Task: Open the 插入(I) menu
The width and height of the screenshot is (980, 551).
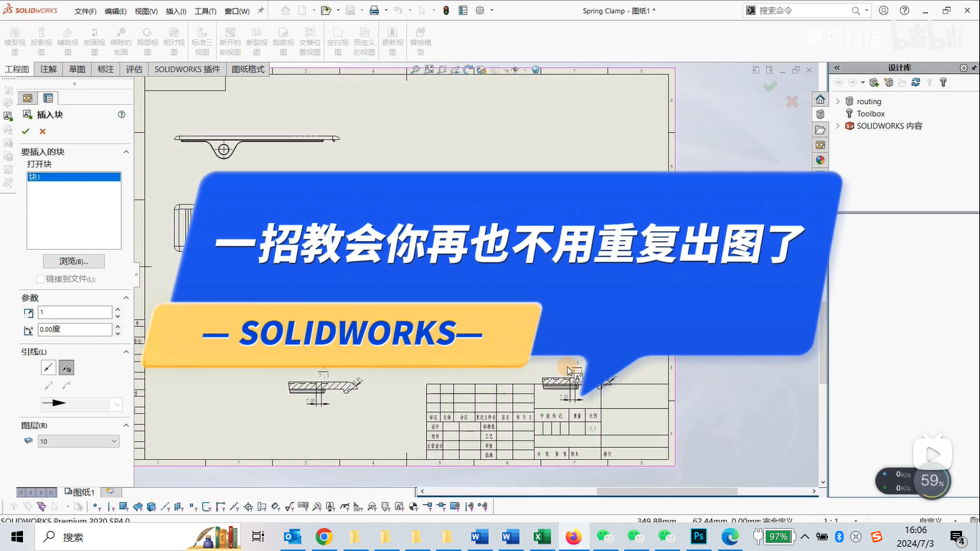Action: (176, 11)
